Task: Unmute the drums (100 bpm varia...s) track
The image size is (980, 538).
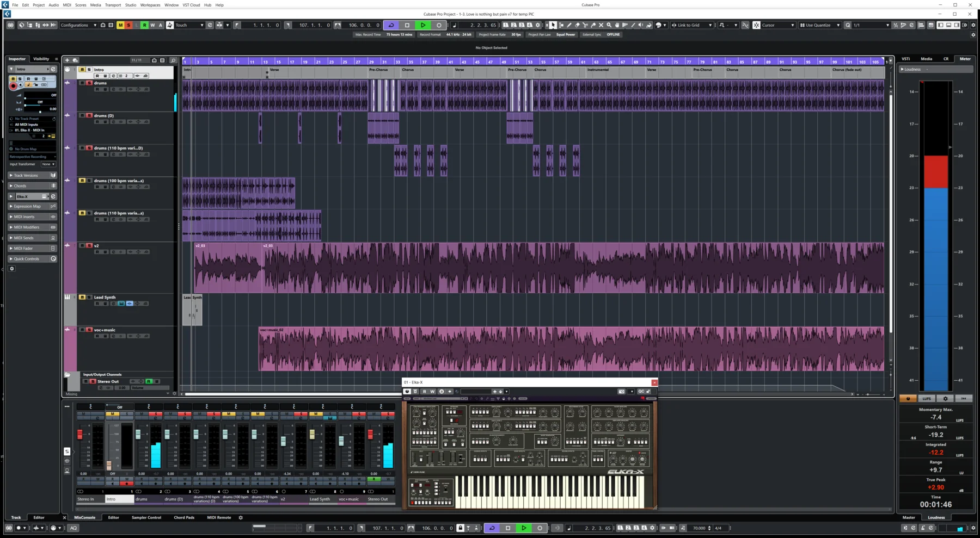Action: click(82, 181)
